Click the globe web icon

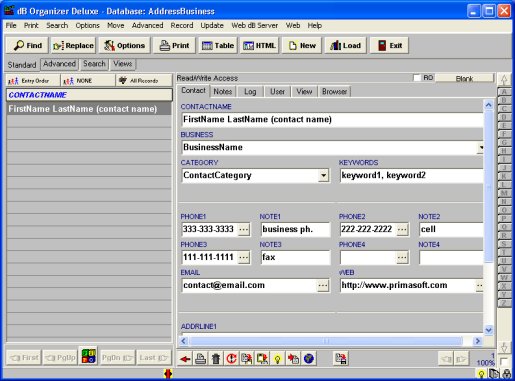pos(309,359)
